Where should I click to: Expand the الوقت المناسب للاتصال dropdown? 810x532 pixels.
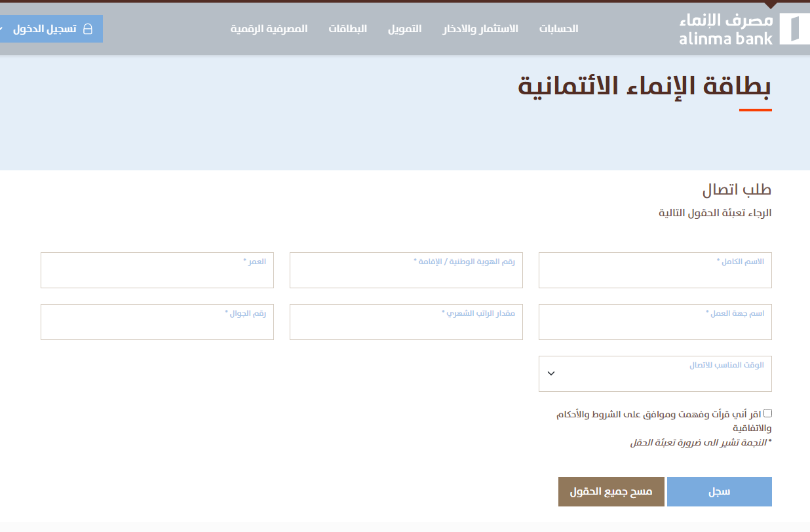(655, 373)
